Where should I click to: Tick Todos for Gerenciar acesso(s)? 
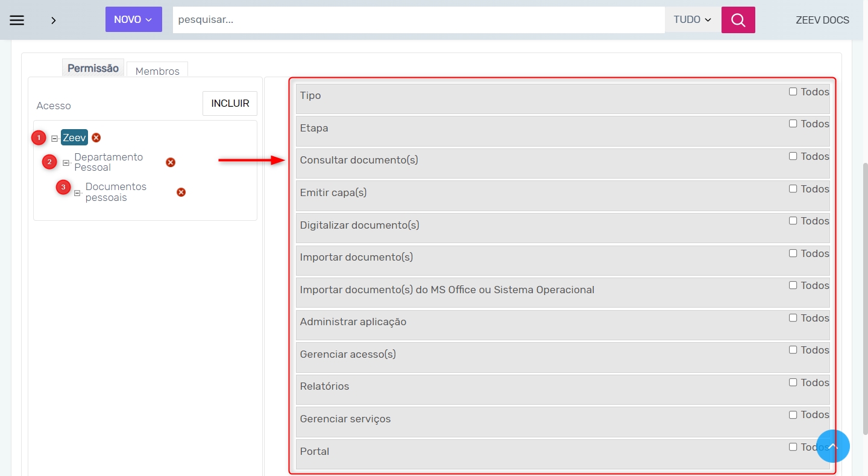[793, 350]
